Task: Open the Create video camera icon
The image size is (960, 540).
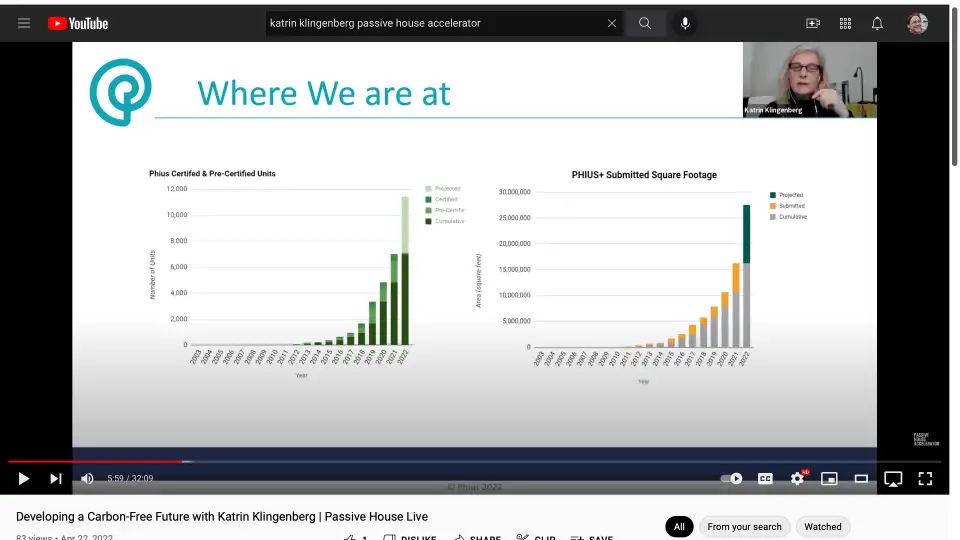Action: tap(813, 23)
